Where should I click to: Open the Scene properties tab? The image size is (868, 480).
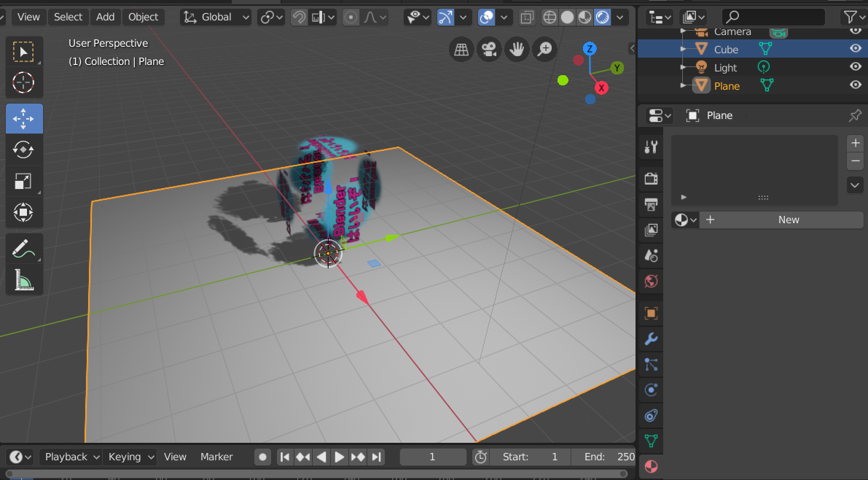coord(651,255)
